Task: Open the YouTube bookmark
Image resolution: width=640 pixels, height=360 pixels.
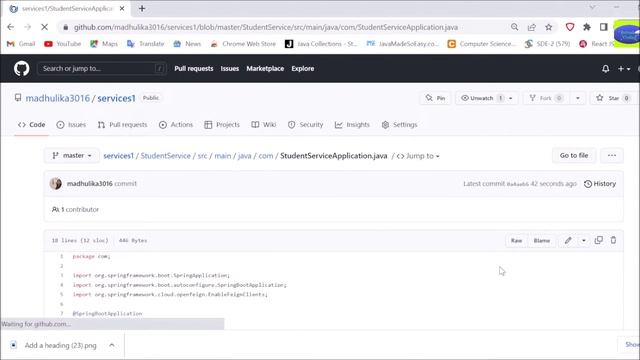Action: [x=62, y=44]
